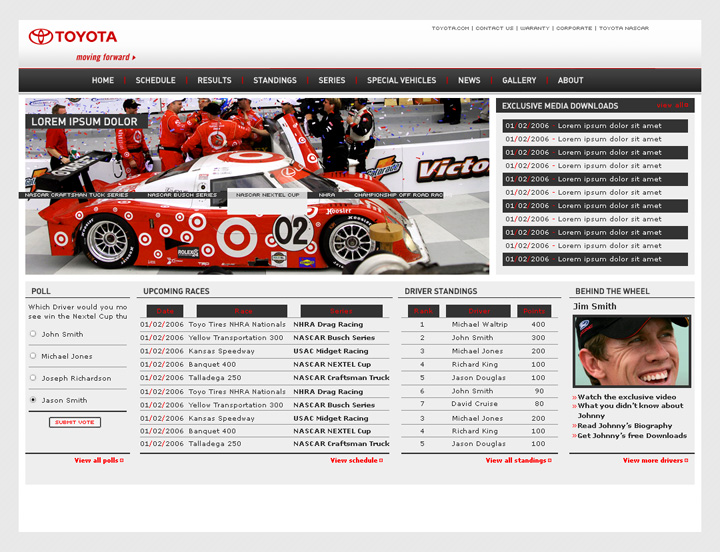Click Jim Smith's driver photo
Screen dimensions: 720x552
[x=631, y=351]
